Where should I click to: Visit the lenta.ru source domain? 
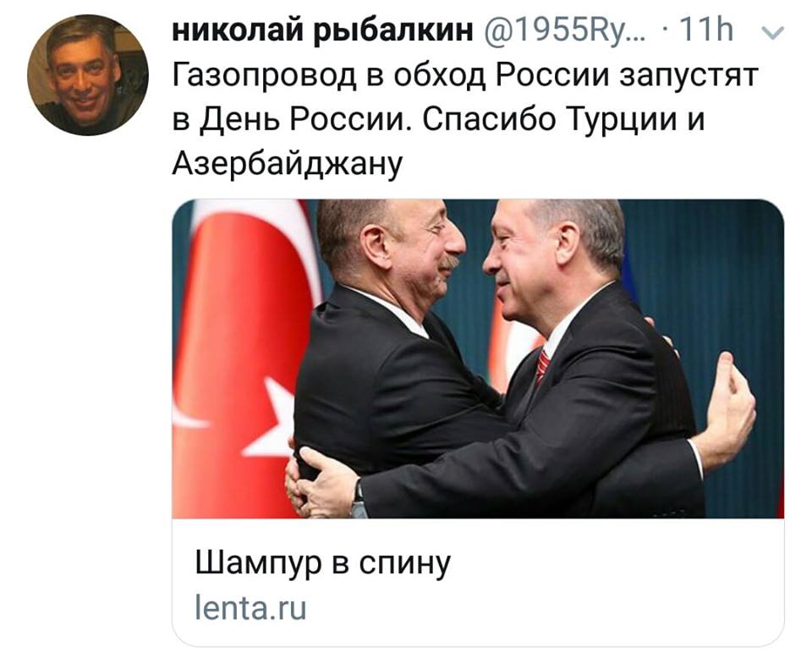(x=250, y=607)
